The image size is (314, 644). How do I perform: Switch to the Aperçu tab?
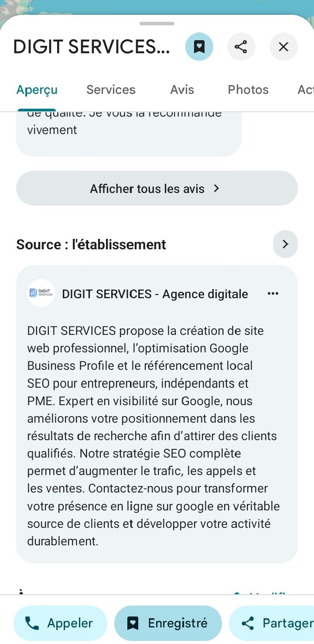click(37, 90)
